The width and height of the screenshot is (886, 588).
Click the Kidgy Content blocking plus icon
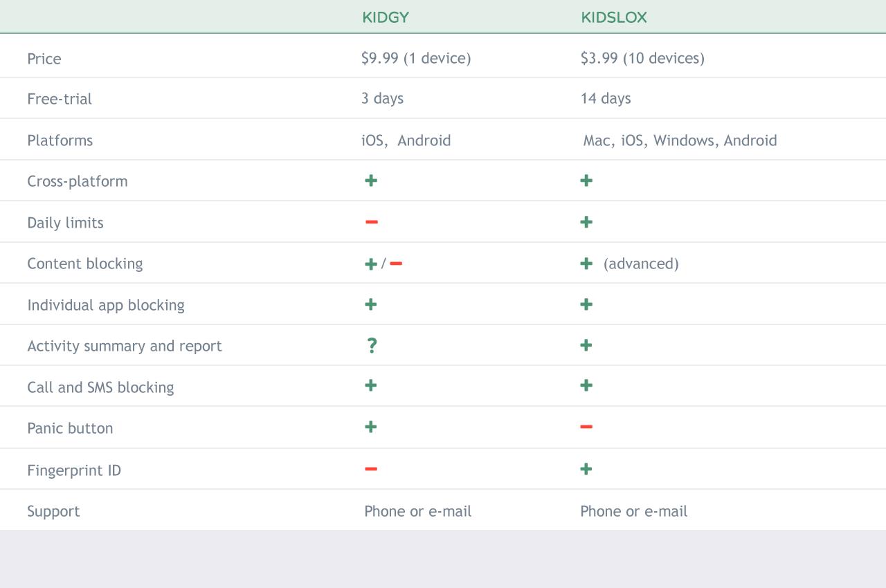pyautogui.click(x=371, y=264)
